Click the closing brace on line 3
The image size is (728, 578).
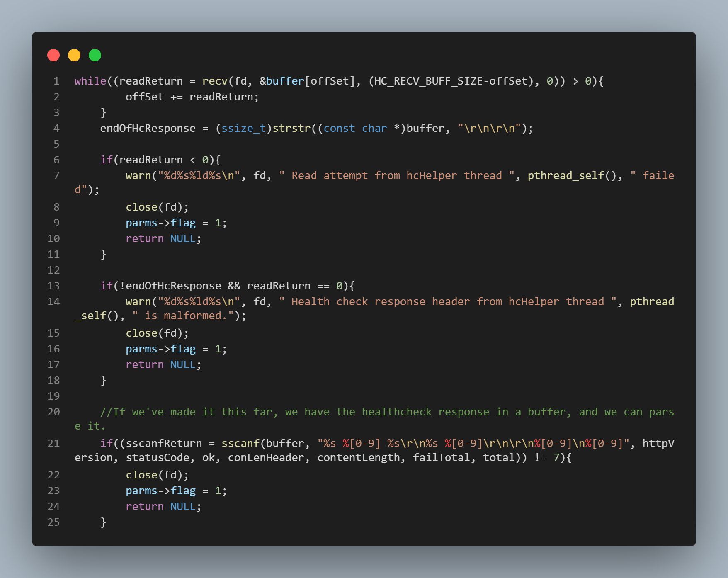(x=103, y=112)
